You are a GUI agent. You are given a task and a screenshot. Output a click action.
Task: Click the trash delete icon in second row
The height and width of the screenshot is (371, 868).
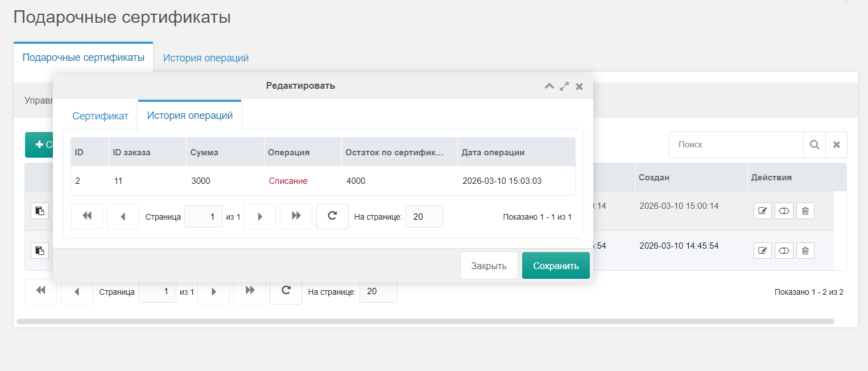point(805,250)
